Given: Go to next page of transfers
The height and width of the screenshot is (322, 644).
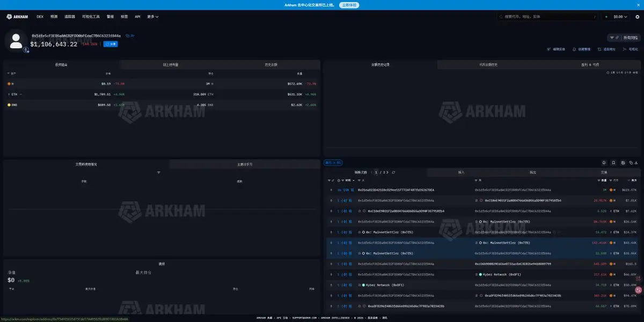Looking at the screenshot, I should click(387, 172).
